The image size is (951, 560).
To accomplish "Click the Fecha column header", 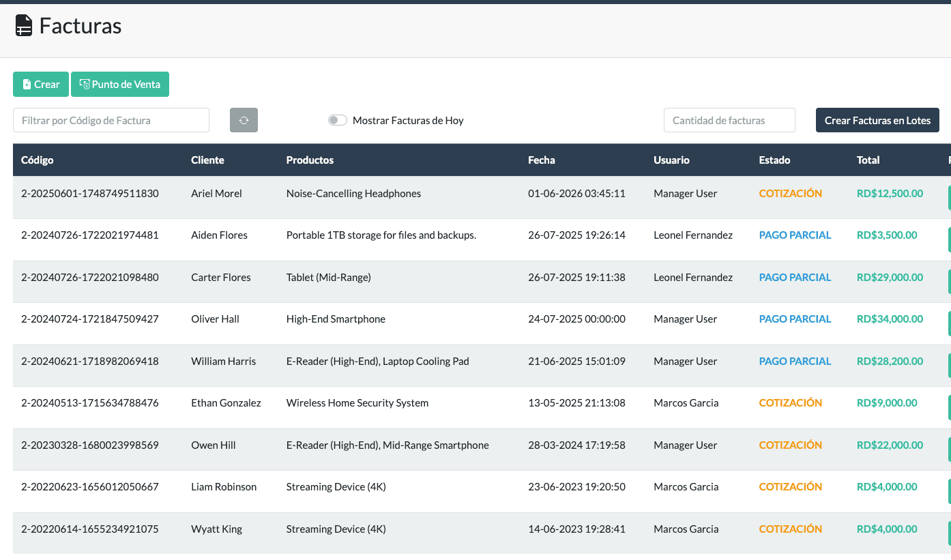I will click(x=541, y=160).
